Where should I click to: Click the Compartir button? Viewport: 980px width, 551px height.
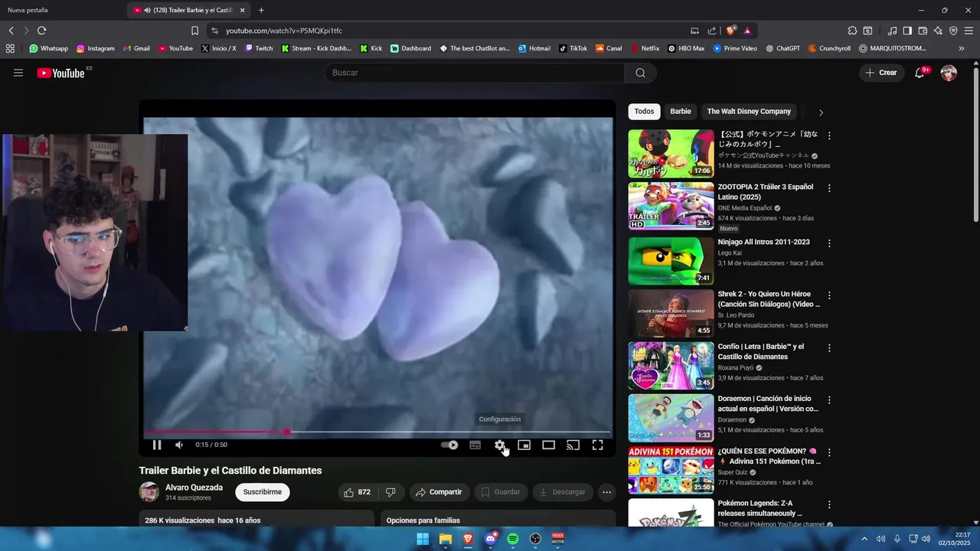coord(439,492)
